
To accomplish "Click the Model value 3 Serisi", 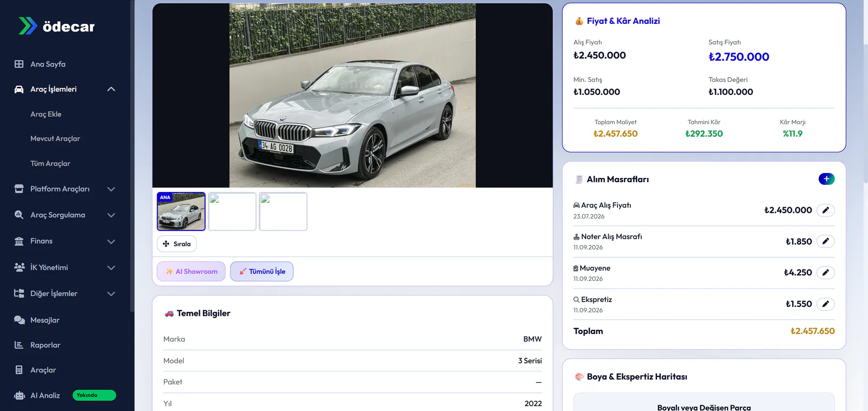I will click(x=530, y=361).
